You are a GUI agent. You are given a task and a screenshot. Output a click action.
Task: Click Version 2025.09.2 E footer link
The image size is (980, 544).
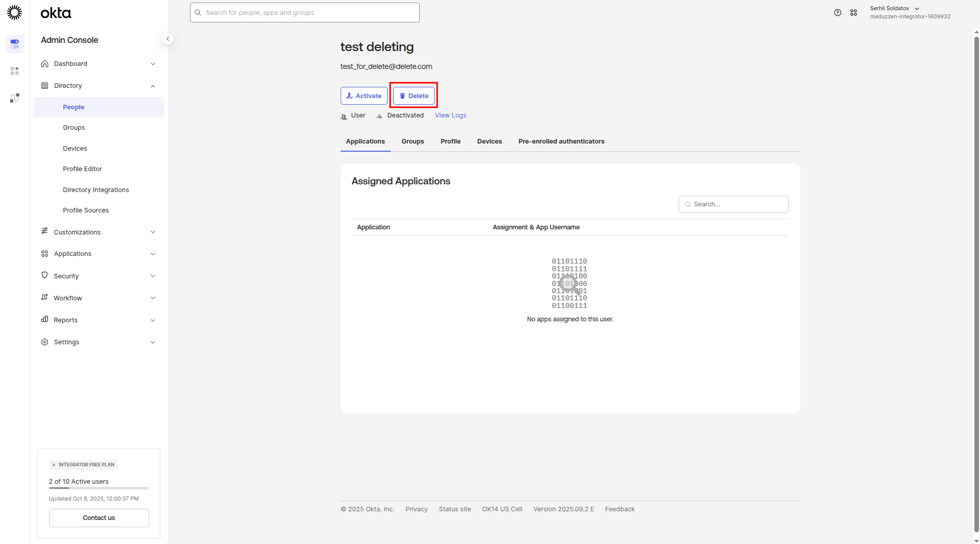(x=563, y=509)
